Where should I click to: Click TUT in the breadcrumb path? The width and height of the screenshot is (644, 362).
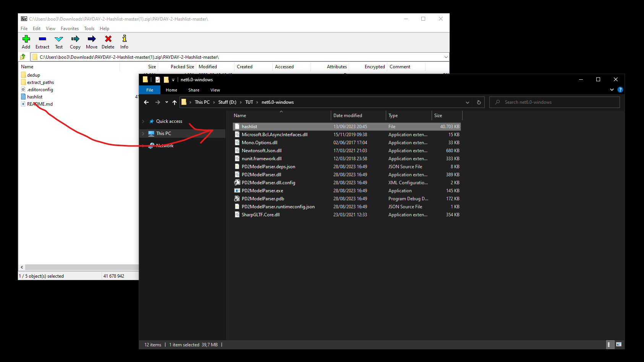click(x=249, y=102)
